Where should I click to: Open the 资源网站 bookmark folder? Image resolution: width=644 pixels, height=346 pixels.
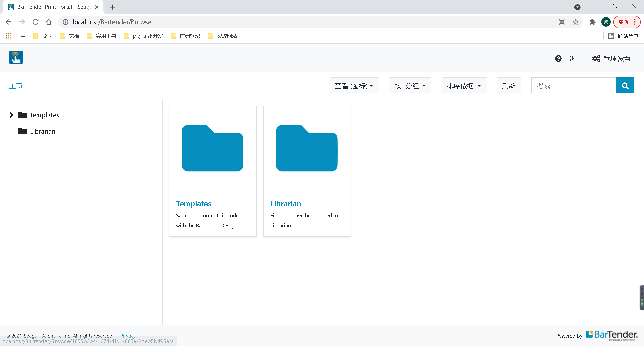pyautogui.click(x=222, y=36)
